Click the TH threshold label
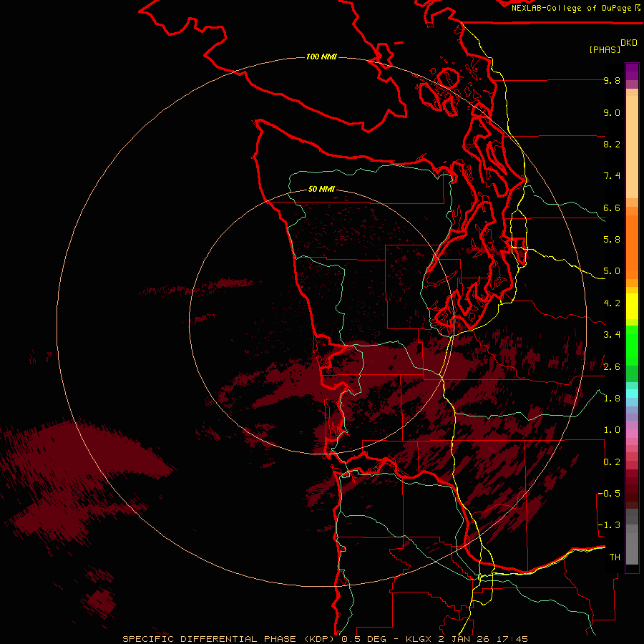 point(615,557)
